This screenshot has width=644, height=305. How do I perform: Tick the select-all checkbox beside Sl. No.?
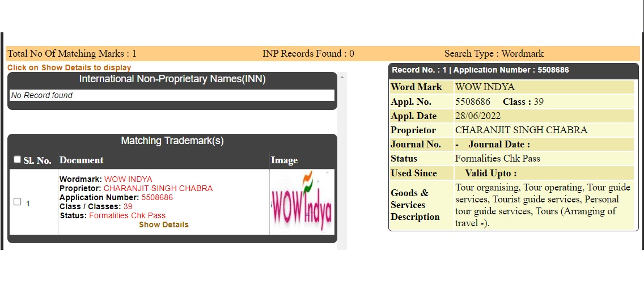(x=17, y=160)
